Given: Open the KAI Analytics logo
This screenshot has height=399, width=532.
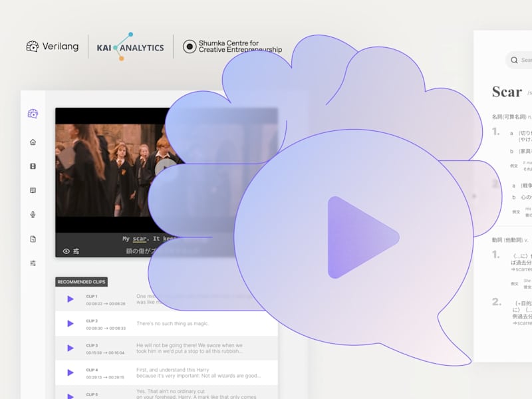Looking at the screenshot, I should pos(130,47).
